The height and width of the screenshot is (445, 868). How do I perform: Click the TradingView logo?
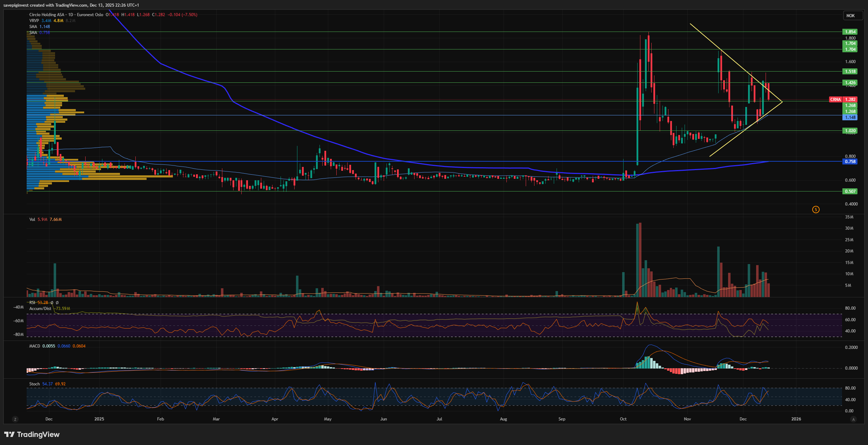tap(32, 434)
